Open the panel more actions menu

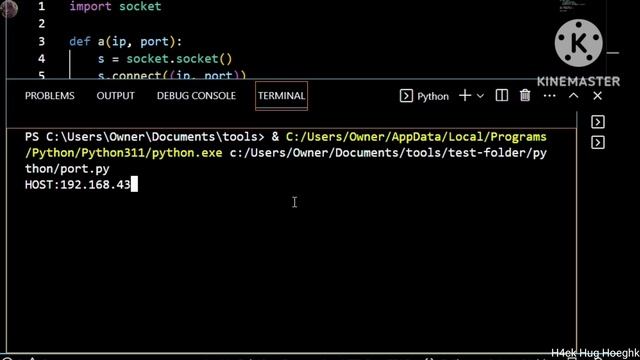click(549, 96)
